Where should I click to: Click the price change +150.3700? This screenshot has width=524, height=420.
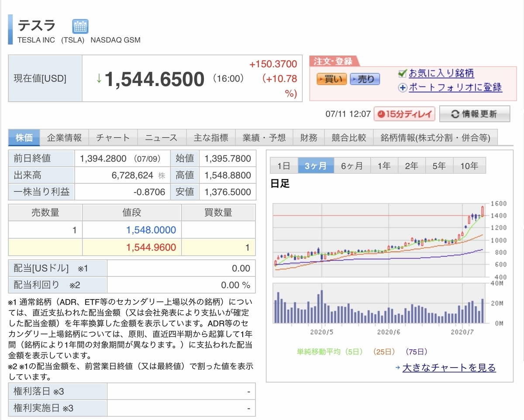click(273, 64)
